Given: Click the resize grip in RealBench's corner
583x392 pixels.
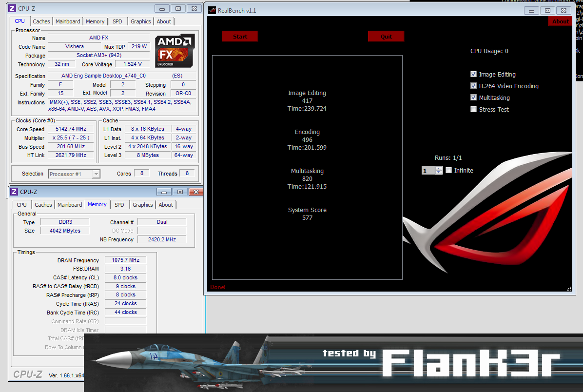Looking at the screenshot, I should (x=569, y=290).
